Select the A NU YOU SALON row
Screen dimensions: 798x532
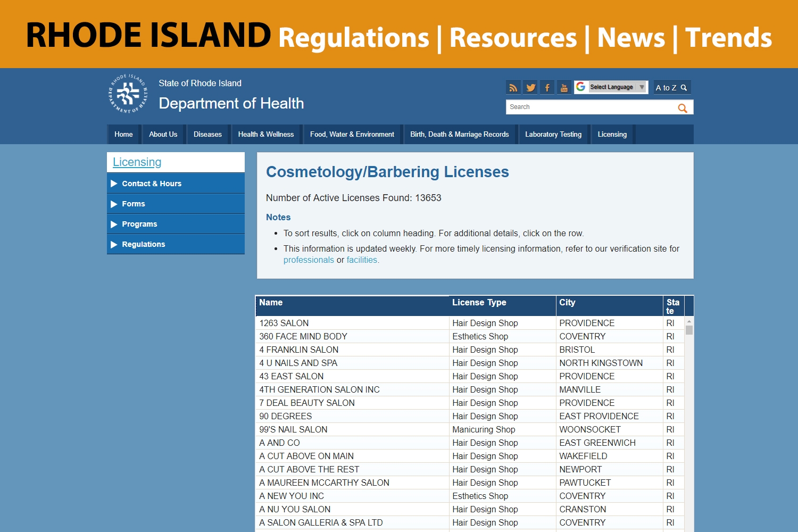pyautogui.click(x=470, y=509)
